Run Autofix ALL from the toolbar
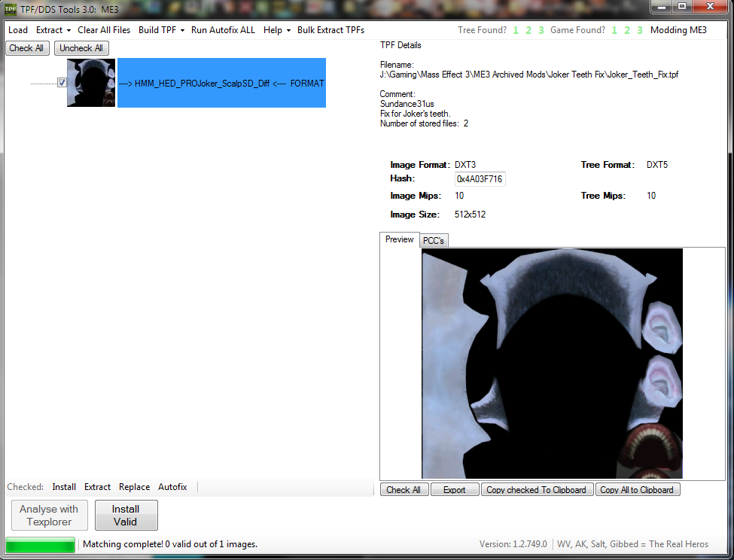Image resolution: width=734 pixels, height=560 pixels. [223, 30]
